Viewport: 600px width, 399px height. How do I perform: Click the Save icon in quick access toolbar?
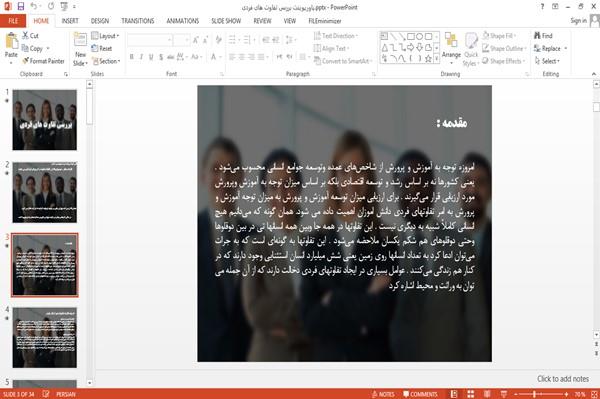coord(21,7)
